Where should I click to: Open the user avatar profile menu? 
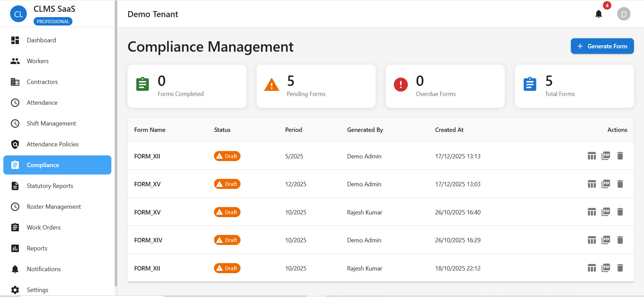[x=624, y=14]
